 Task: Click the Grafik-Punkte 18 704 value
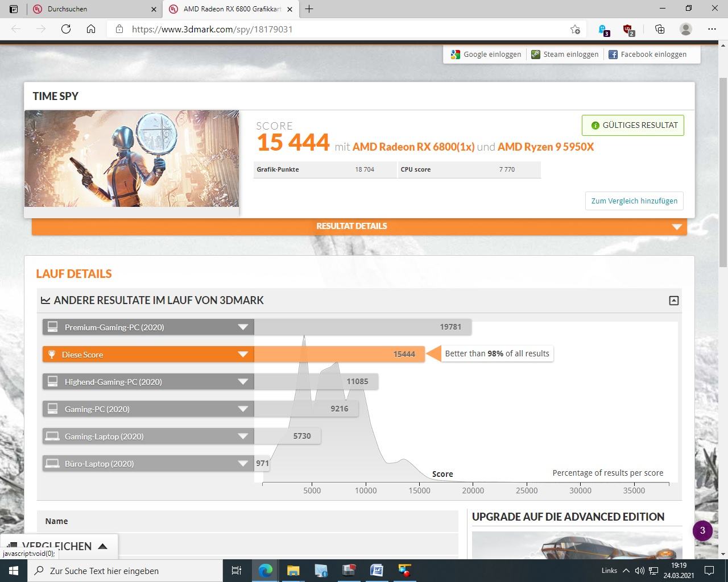click(x=365, y=169)
